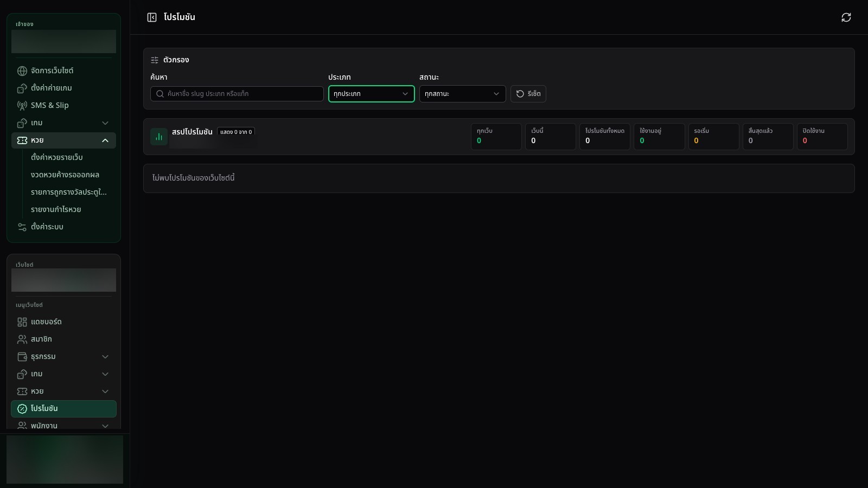Image resolution: width=868 pixels, height=488 pixels.
Task: Click the พนักงาน staff icon
Action: (x=22, y=426)
